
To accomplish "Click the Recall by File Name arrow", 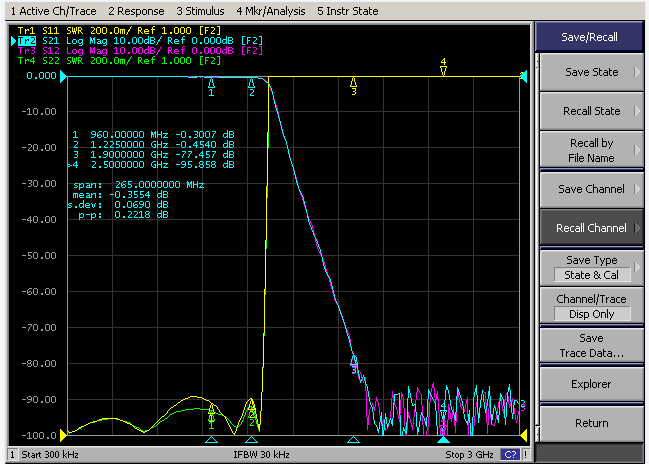I will click(637, 150).
